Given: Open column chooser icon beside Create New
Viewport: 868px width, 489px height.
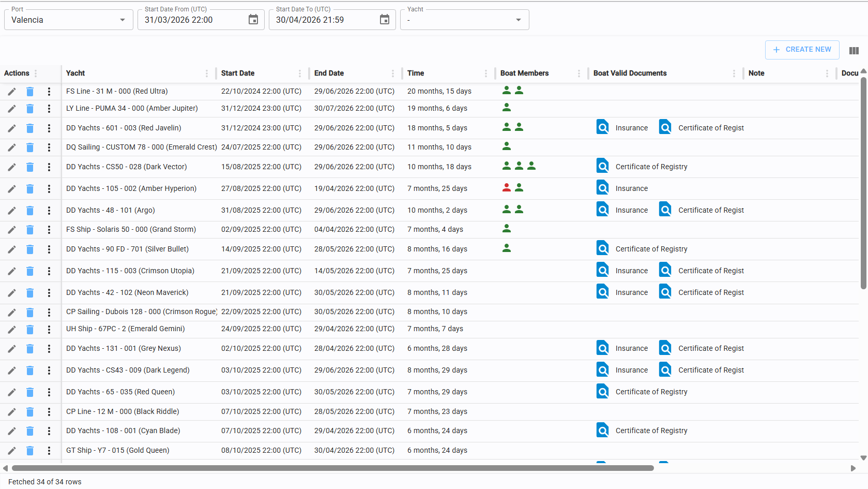Looking at the screenshot, I should 854,51.
